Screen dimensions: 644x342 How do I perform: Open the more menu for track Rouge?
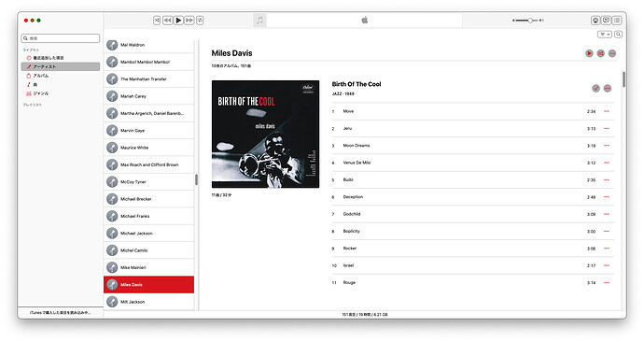coord(607,283)
